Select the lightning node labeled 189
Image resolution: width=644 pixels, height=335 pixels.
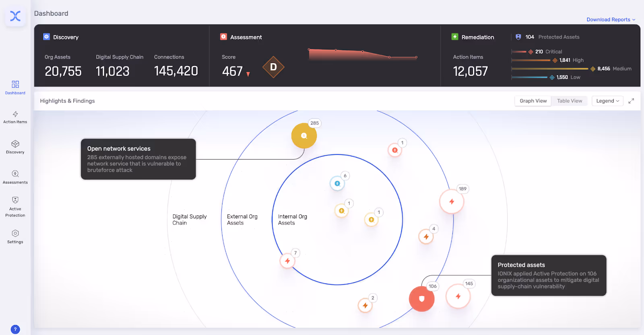452,201
